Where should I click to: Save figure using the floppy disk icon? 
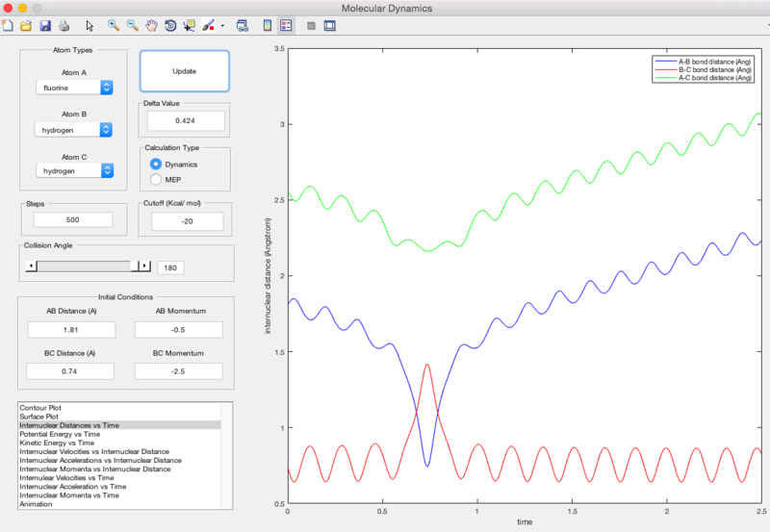(45, 26)
